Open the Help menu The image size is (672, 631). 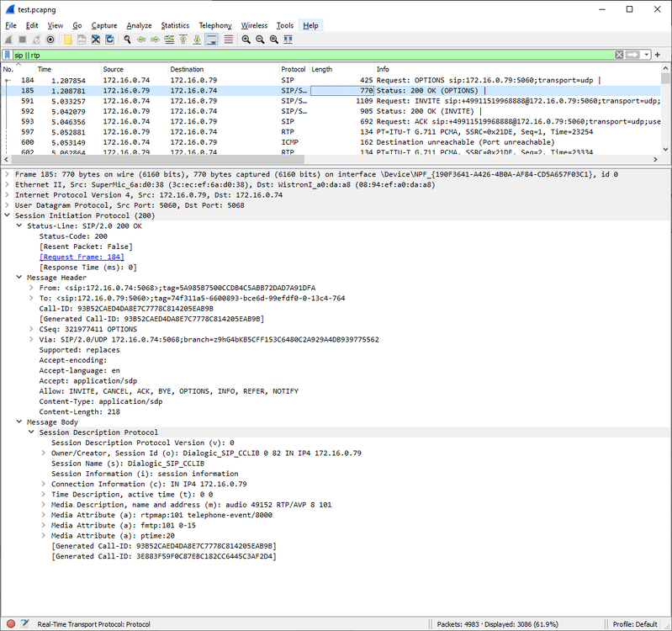(x=310, y=26)
